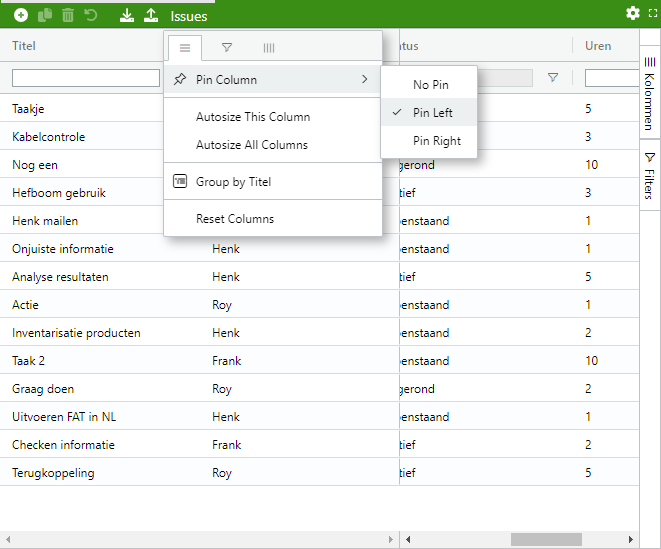This screenshot has width=661, height=549.
Task: Open the Filters side panel
Action: [x=650, y=175]
